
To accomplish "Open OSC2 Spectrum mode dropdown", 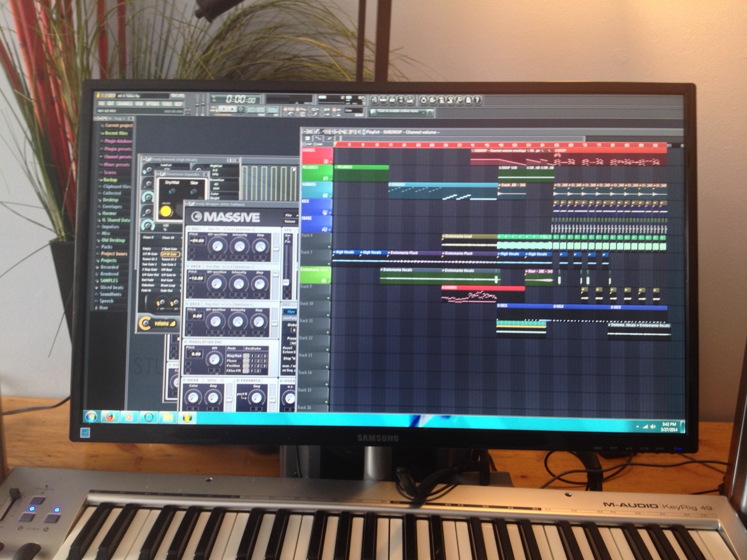I will (x=244, y=266).
